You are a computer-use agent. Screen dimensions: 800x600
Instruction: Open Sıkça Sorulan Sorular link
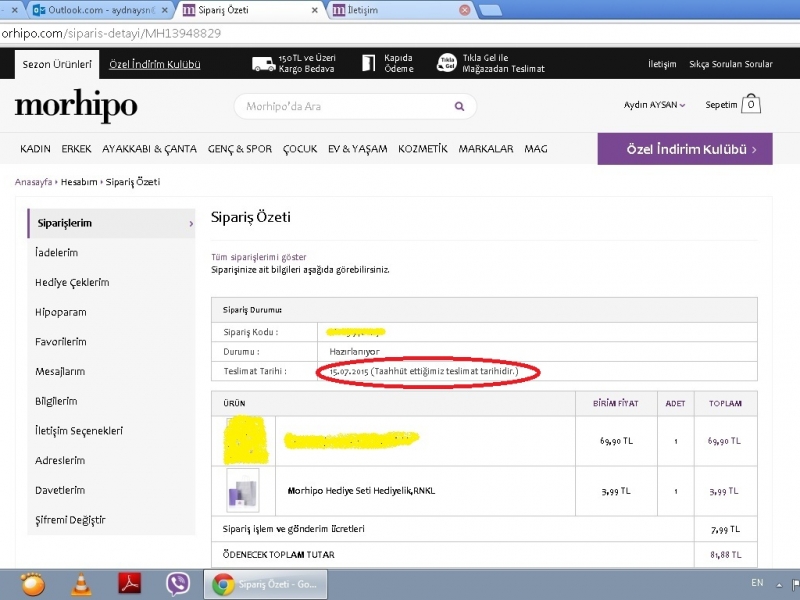point(731,64)
